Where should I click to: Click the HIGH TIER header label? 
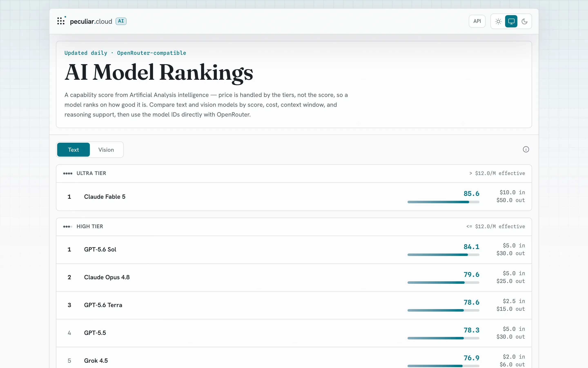pos(90,226)
